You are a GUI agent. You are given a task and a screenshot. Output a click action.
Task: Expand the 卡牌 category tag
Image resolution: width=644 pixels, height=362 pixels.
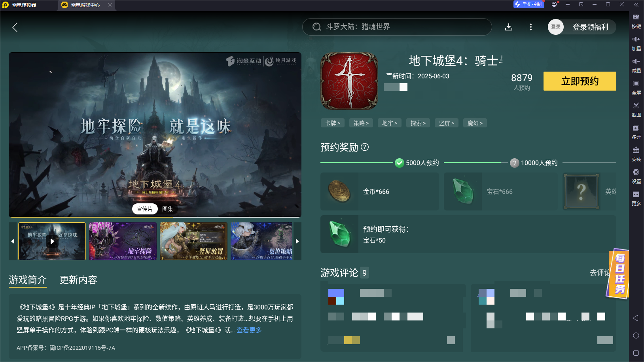pos(332,123)
